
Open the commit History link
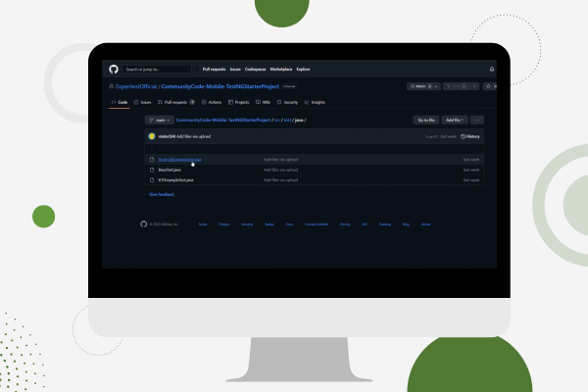click(470, 136)
